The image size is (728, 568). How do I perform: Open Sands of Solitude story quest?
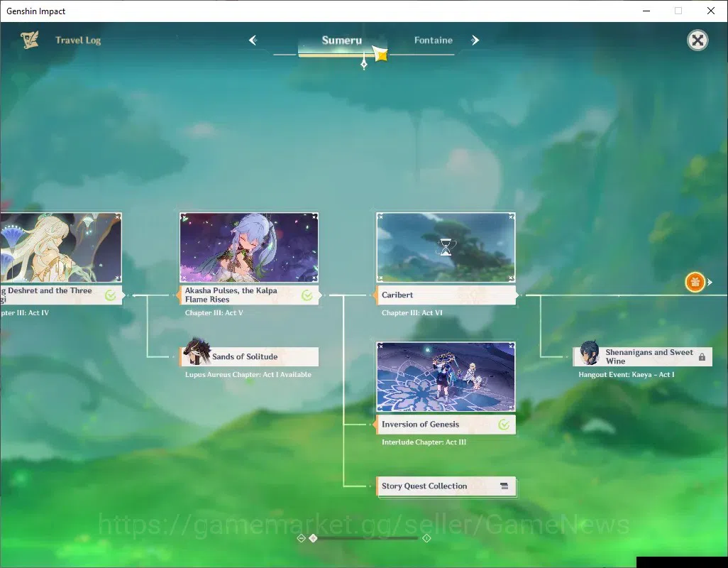(249, 356)
